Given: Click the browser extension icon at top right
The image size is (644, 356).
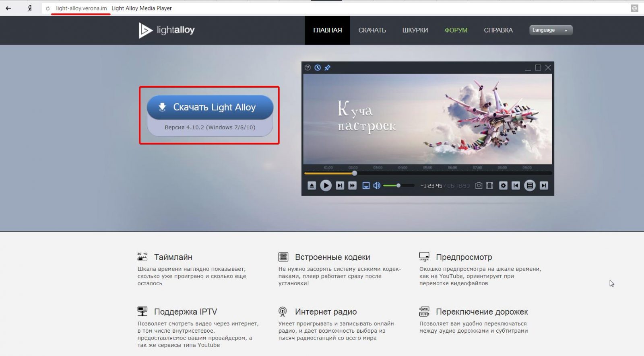Looking at the screenshot, I should tap(634, 8).
